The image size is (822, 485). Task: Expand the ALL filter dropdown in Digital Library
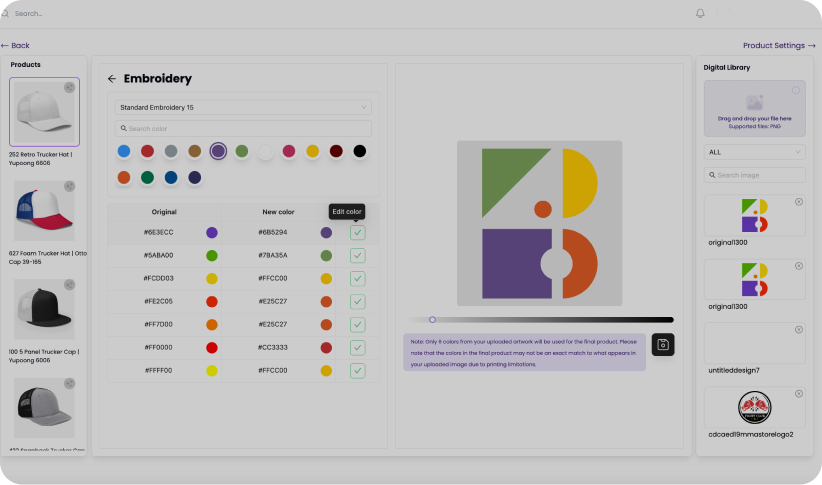[x=754, y=152]
